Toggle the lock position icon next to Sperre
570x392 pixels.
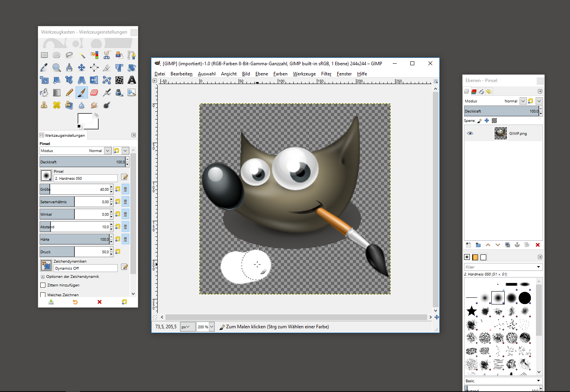(x=487, y=121)
